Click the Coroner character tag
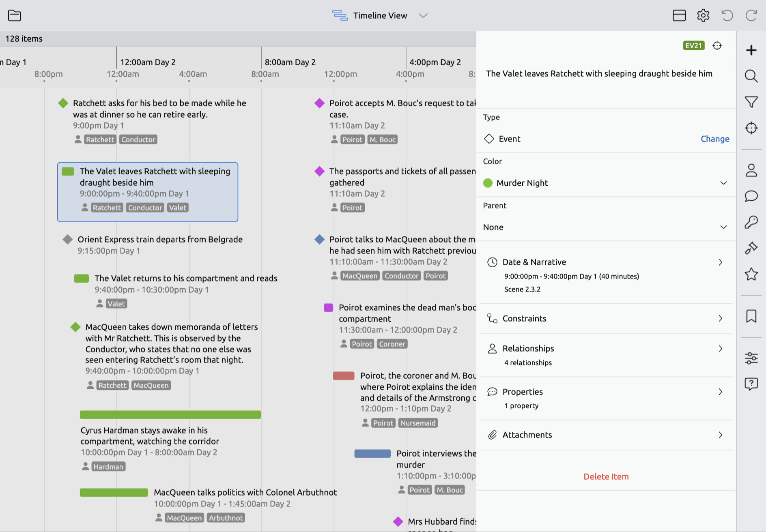 point(392,344)
